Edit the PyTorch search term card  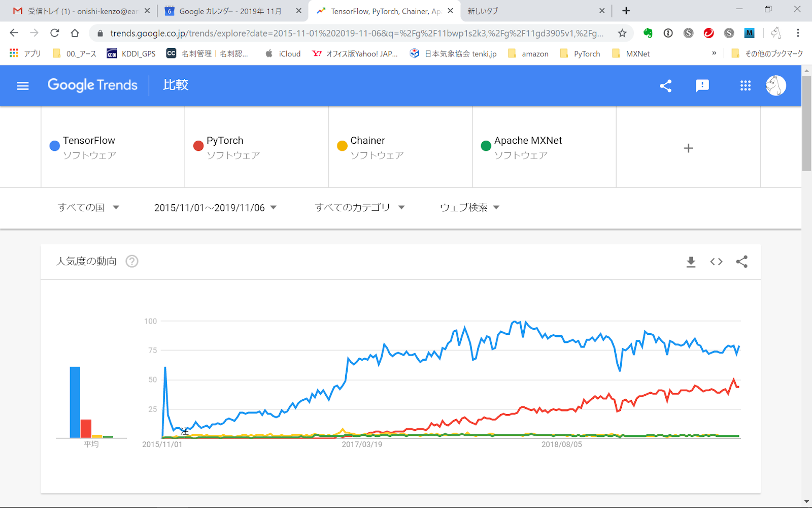pos(257,147)
